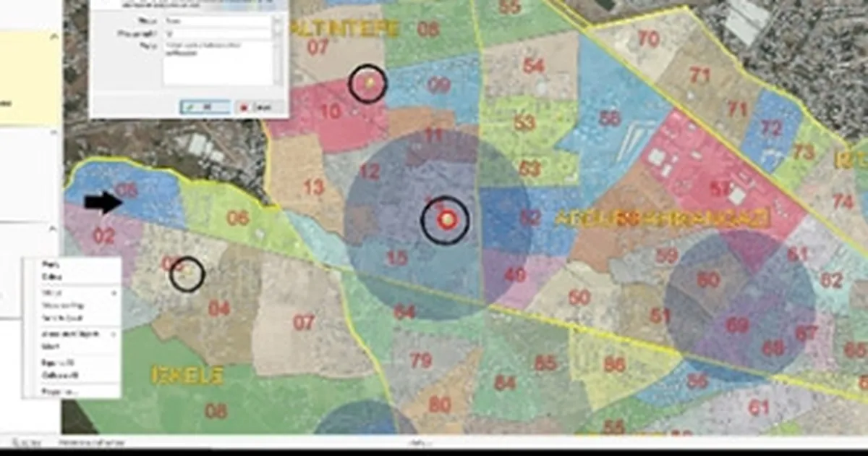Screen dimensions: 868x456
Task: Select the yellow circled point near zone 10
Action: click(x=369, y=85)
